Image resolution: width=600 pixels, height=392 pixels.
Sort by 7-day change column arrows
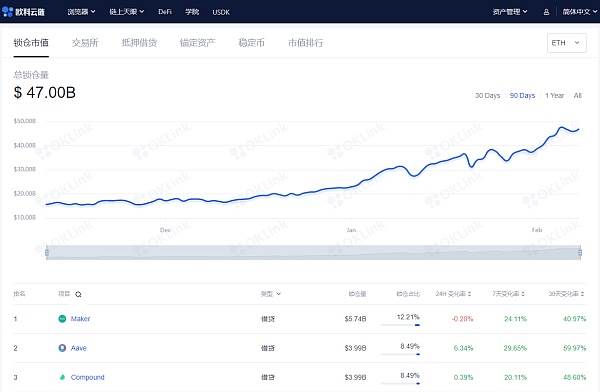coord(523,294)
